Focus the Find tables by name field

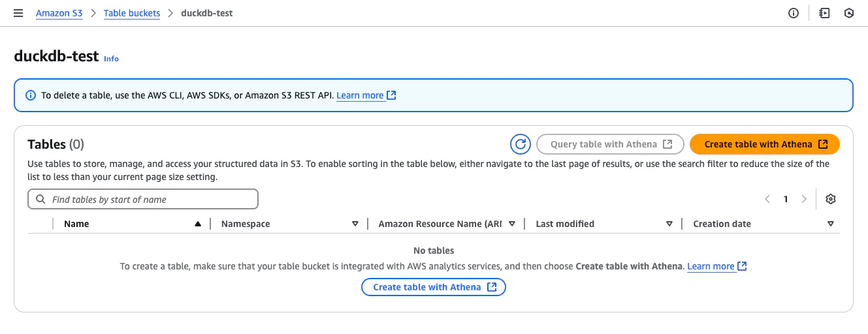point(143,200)
